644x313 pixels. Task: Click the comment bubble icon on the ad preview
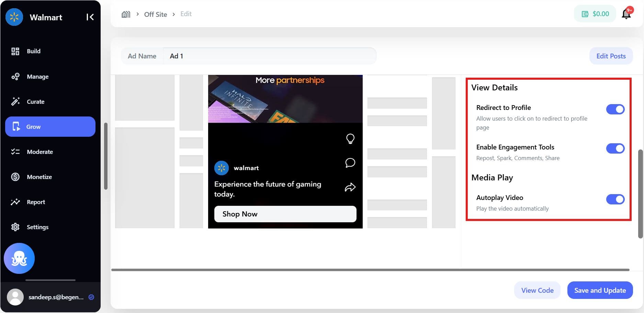pos(350,163)
